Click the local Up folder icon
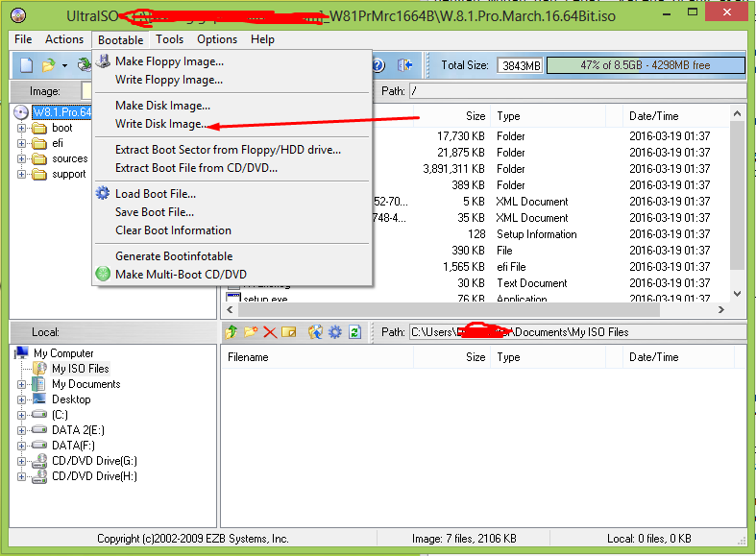 [232, 332]
